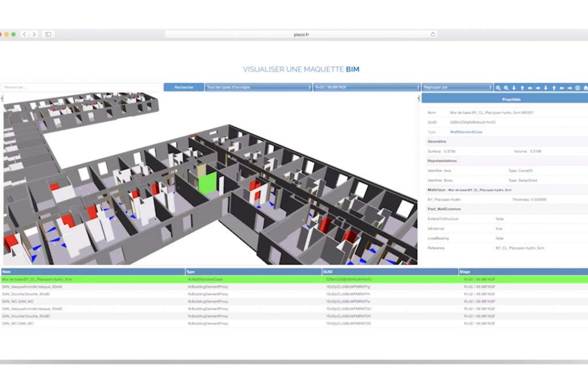Click the home view icon
This screenshot has width=588, height=392.
pyautogui.click(x=585, y=88)
